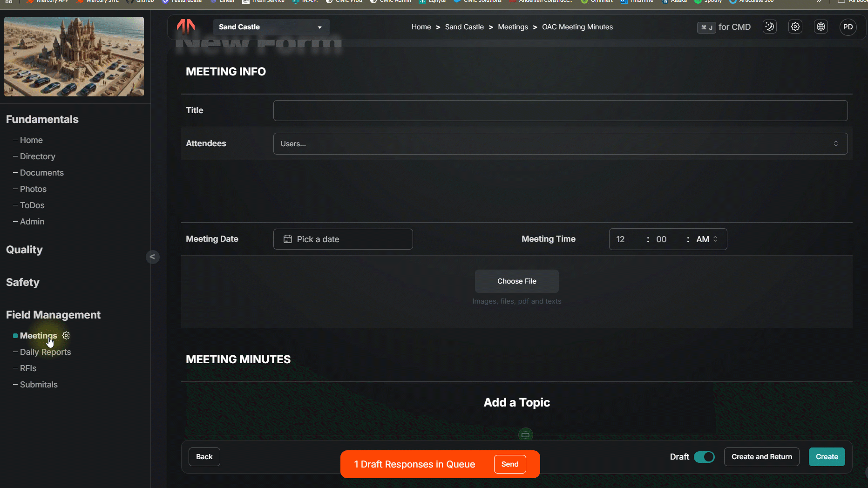Go to Documents in the sidebar

tap(41, 173)
